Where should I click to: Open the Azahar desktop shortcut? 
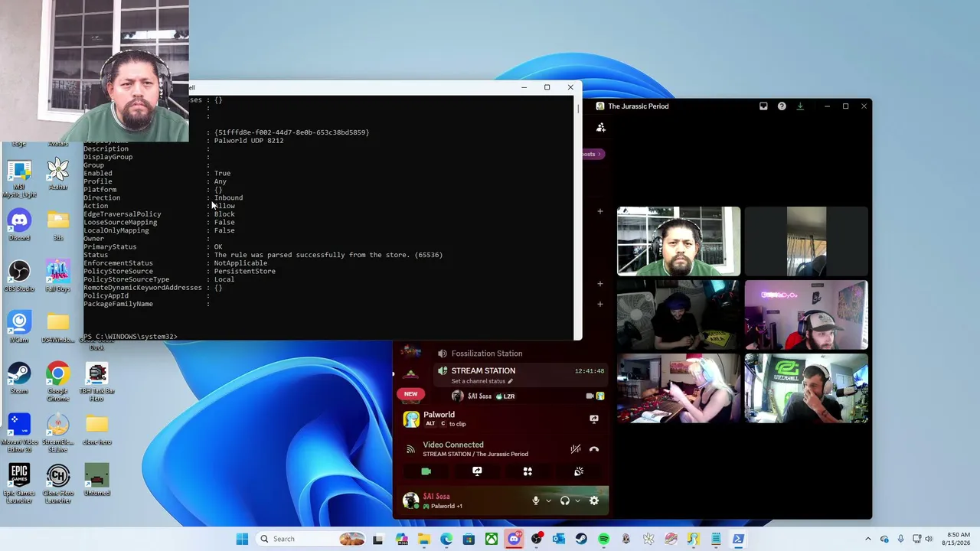58,174
